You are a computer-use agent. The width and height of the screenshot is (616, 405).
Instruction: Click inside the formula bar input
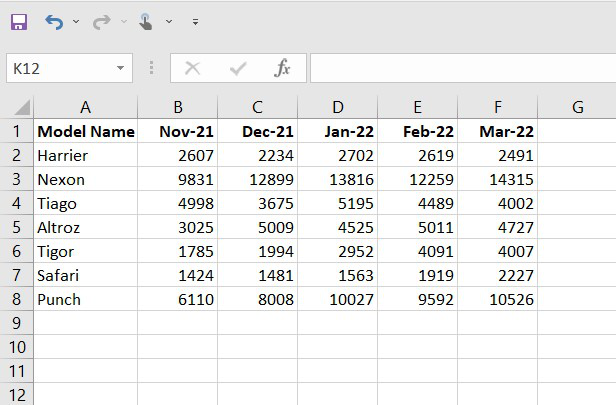[x=463, y=68]
